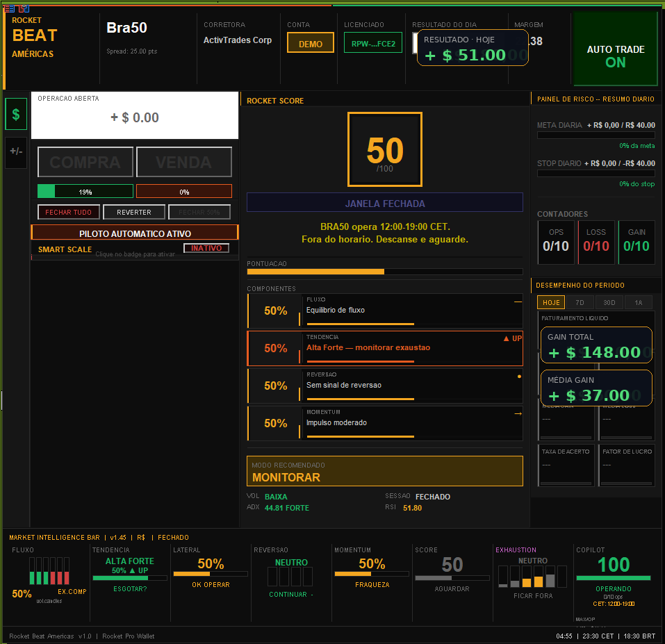665x644 pixels.
Task: Click the FECHAR TUDO button
Action: [x=69, y=212]
